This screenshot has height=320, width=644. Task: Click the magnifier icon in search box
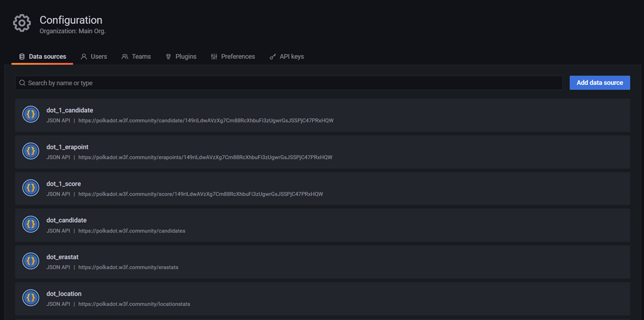point(22,83)
